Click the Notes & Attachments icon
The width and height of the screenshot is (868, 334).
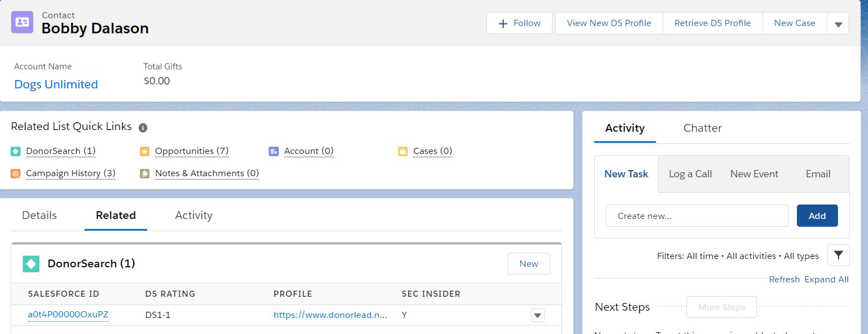pos(145,173)
